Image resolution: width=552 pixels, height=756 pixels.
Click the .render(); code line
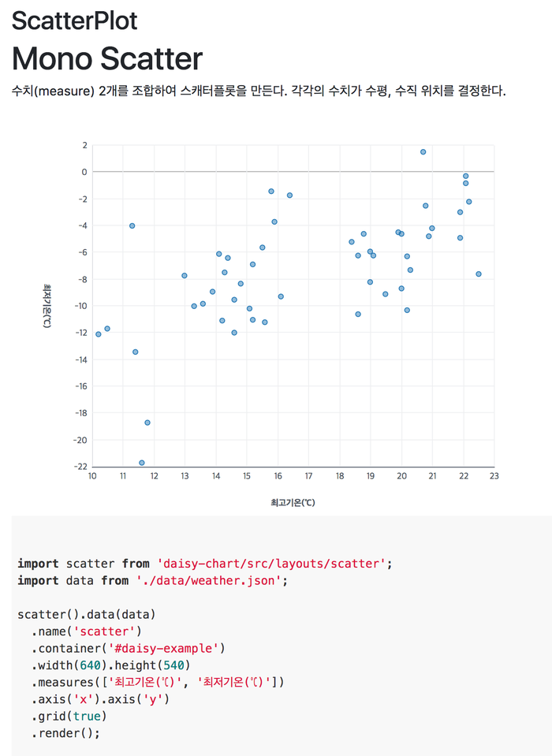[66, 733]
